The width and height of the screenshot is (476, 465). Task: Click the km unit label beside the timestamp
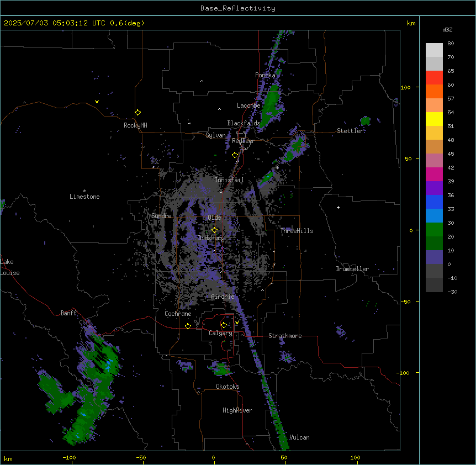click(x=411, y=23)
